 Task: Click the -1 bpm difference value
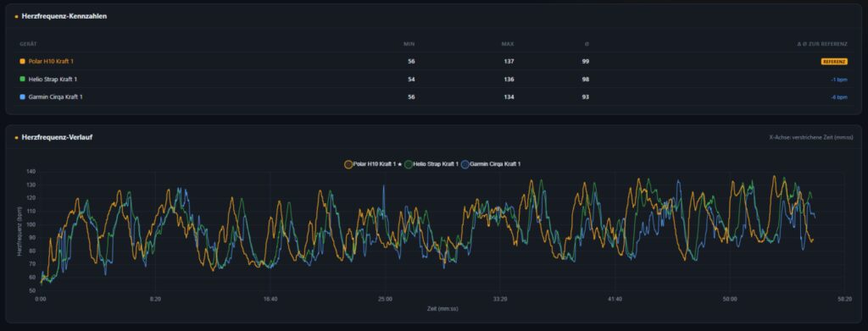point(838,80)
